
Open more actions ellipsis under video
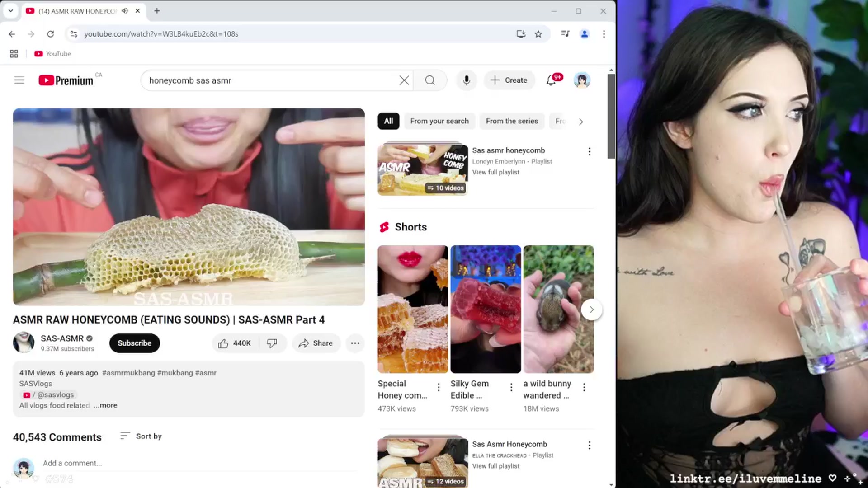(x=355, y=343)
